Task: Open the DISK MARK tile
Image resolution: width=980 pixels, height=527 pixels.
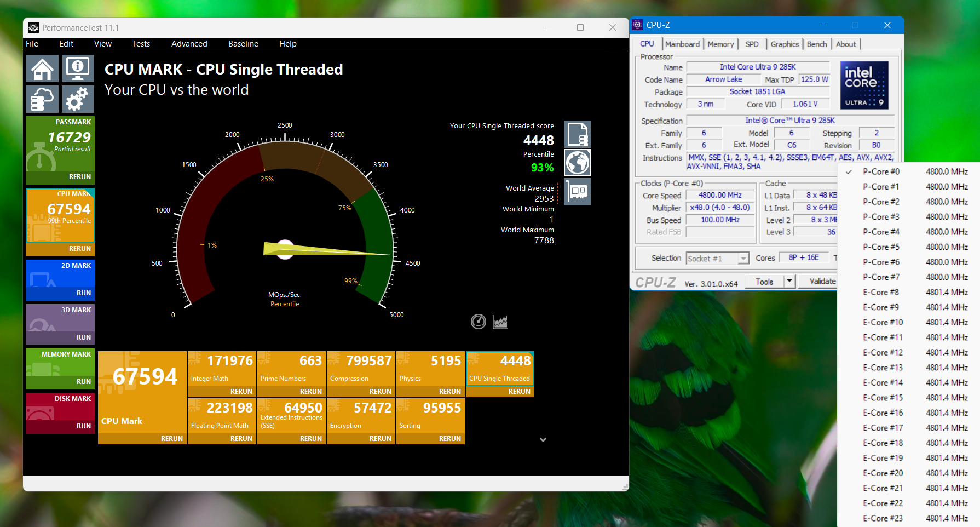Action: pyautogui.click(x=60, y=406)
